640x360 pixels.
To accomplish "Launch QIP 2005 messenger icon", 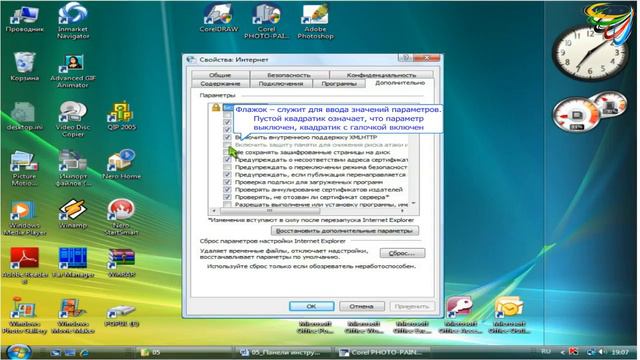I will [122, 116].
